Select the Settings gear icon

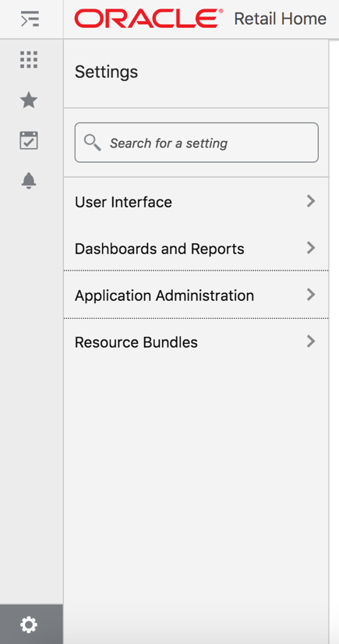click(29, 625)
